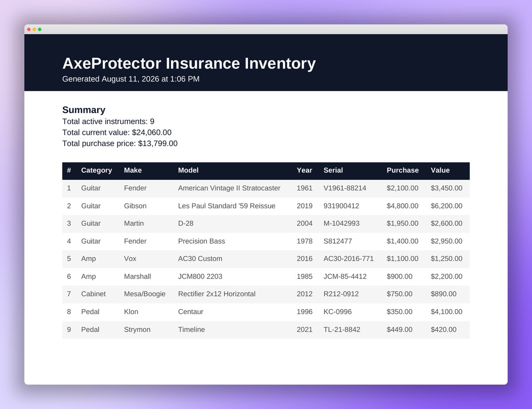
Task: Select AC30 Custom model cell
Action: tap(200, 259)
